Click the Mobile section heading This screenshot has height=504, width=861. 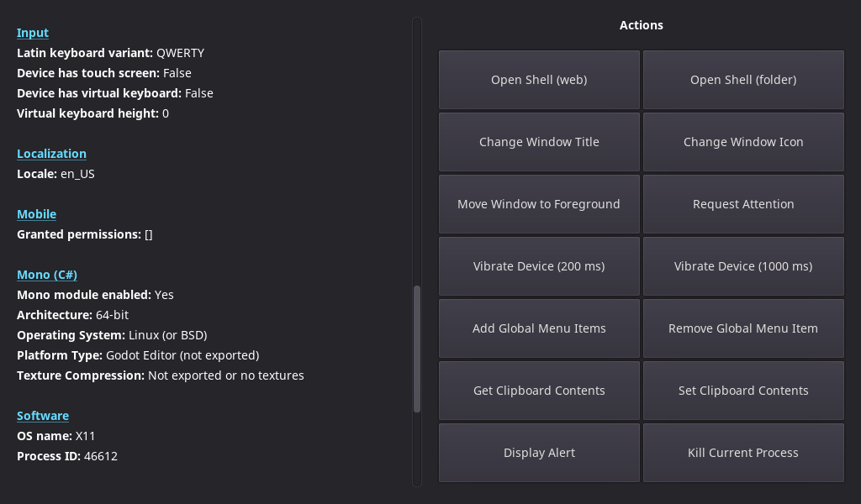click(36, 214)
